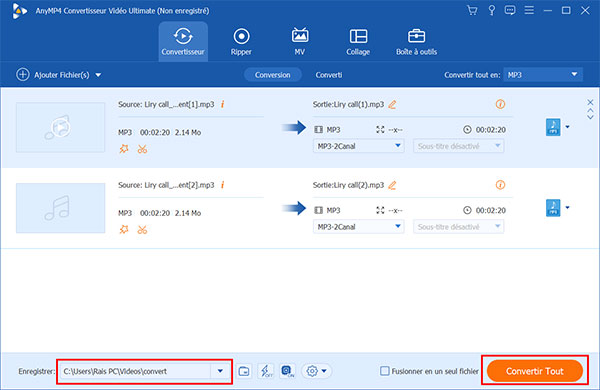Click the Source: Liry call_...ent[2].mp3 filename

pos(166,185)
